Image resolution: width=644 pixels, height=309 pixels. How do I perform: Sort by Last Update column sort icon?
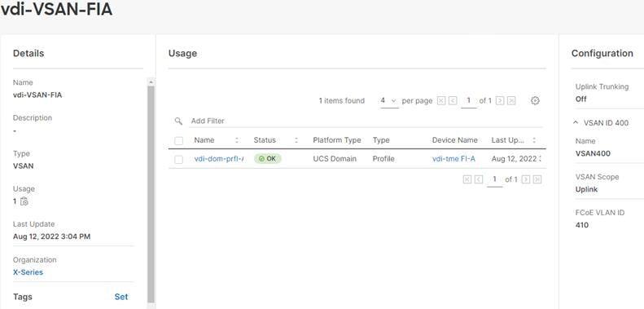(x=534, y=140)
